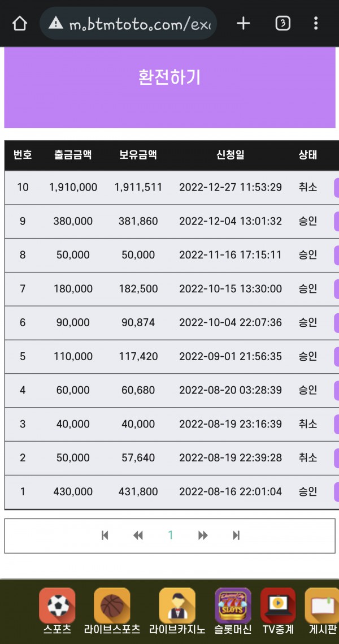Image resolution: width=339 pixels, height=644 pixels.
Task: Open the TV중계 icon
Action: [278, 607]
